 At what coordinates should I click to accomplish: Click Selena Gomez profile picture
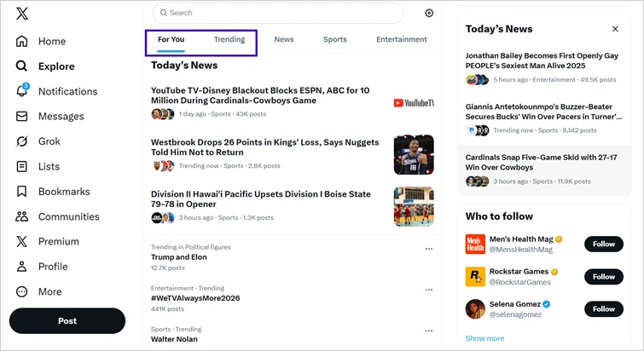tap(475, 308)
